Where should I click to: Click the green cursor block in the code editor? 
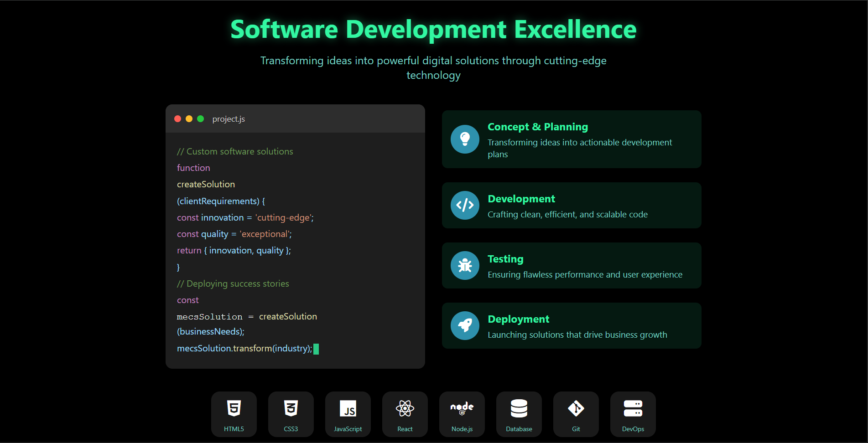[x=317, y=349]
